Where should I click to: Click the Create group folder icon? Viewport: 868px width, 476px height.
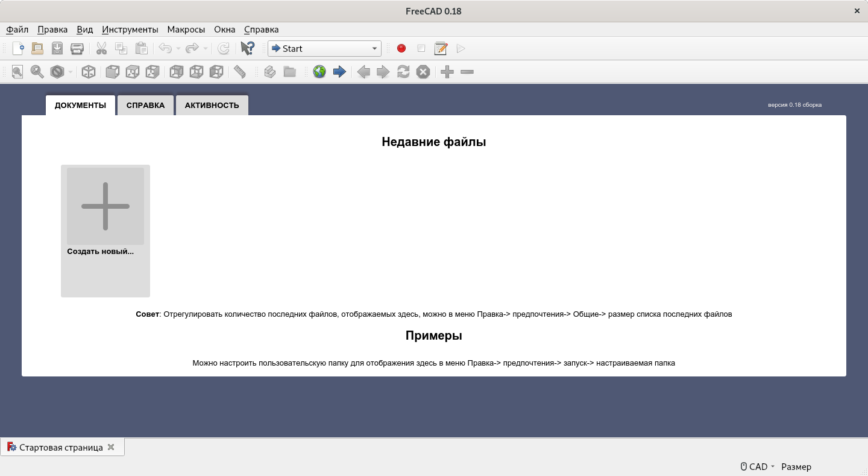pos(290,72)
